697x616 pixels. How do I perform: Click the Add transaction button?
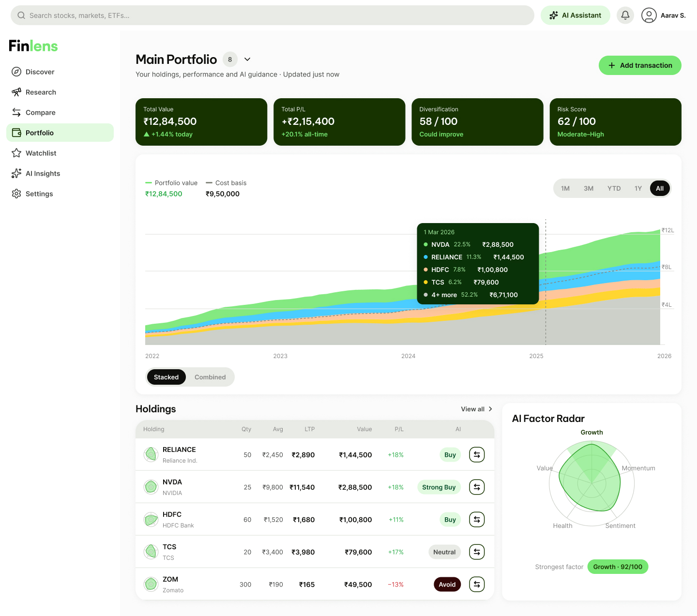[x=640, y=65]
